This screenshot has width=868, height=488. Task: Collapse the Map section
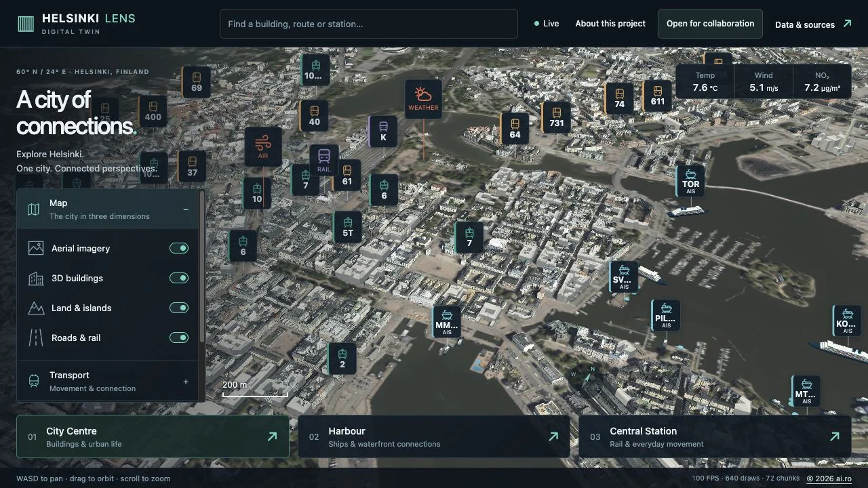pyautogui.click(x=107, y=209)
